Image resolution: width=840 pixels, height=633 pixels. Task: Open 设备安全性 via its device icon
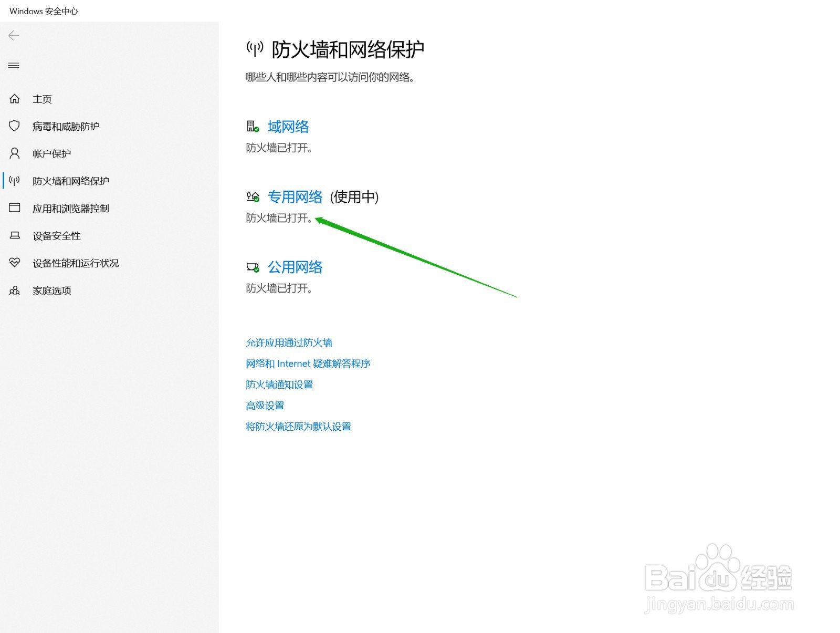[14, 235]
